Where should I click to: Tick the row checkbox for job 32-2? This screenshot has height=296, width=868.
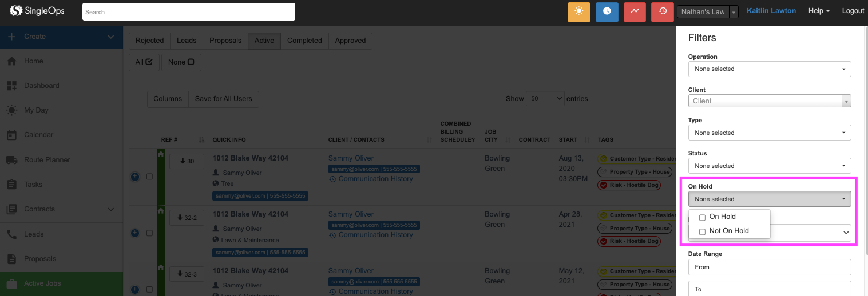click(149, 233)
